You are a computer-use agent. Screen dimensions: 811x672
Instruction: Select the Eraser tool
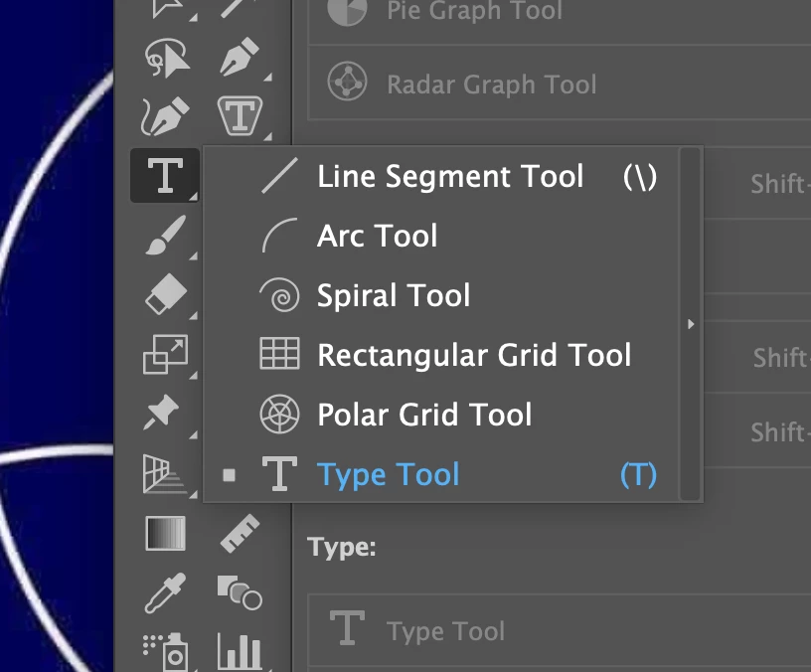click(166, 294)
